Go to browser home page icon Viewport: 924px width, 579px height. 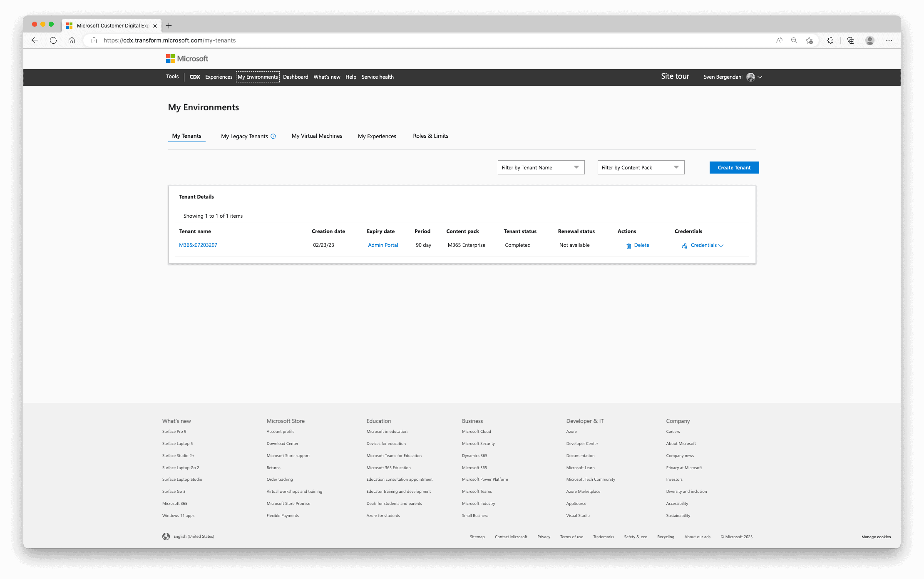tap(72, 40)
